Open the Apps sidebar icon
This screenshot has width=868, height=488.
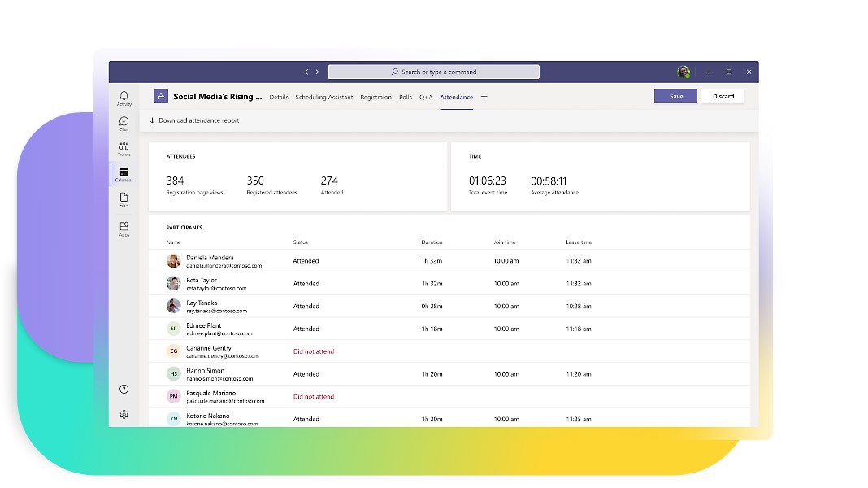124,229
